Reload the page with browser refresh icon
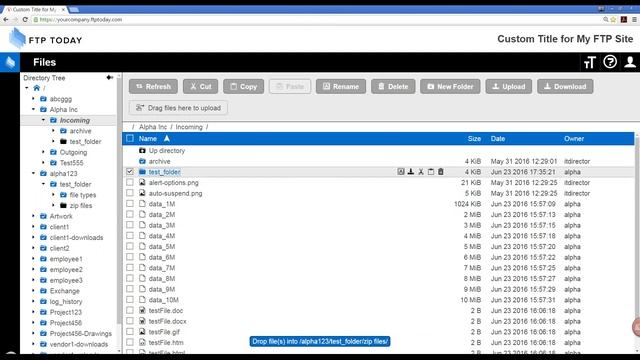This screenshot has height=360, width=640. tap(25, 19)
